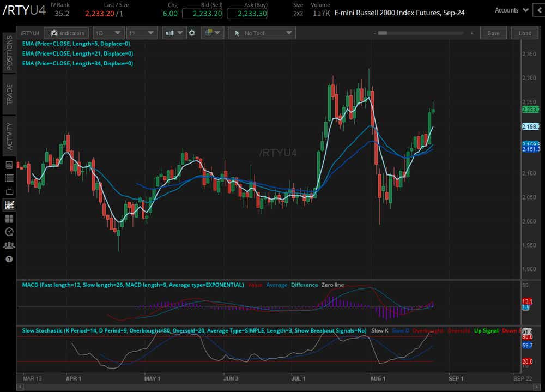This screenshot has height=392, width=545.
Task: Click the Chg 6.00 value
Action: tap(170, 14)
